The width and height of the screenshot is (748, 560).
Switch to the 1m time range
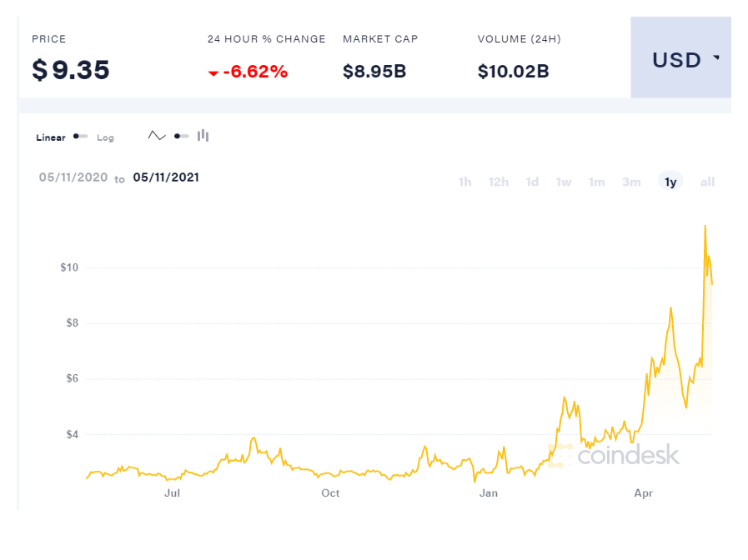tap(597, 182)
